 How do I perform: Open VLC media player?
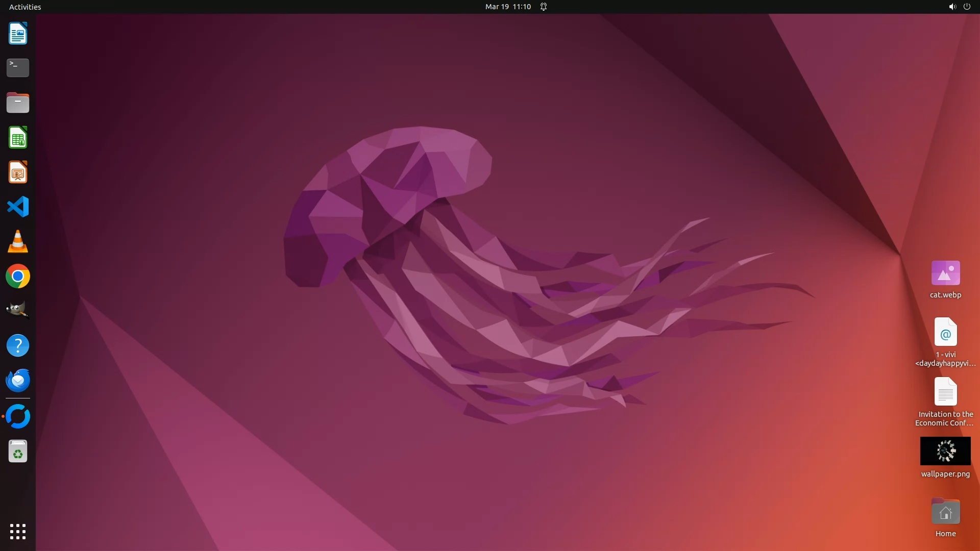pos(18,242)
